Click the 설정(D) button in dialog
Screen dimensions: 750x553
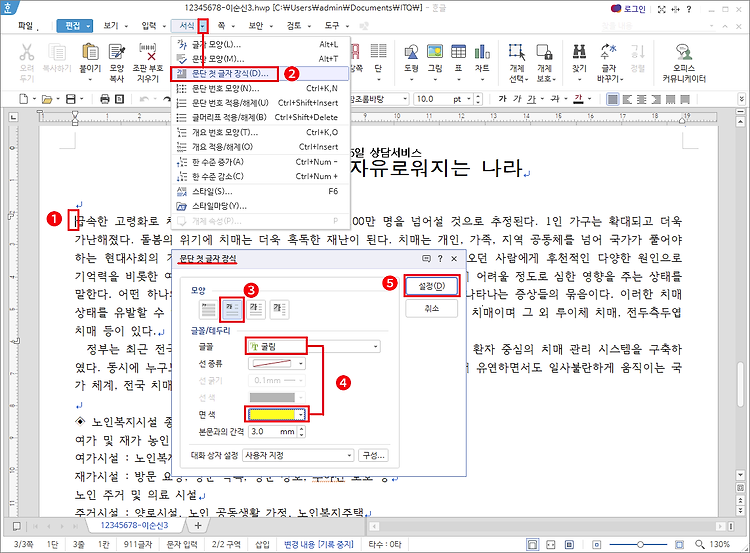432,286
